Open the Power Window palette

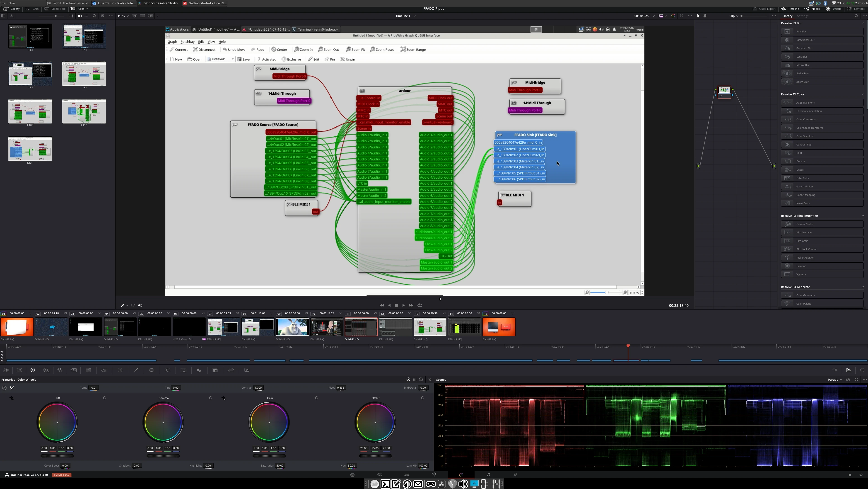152,370
